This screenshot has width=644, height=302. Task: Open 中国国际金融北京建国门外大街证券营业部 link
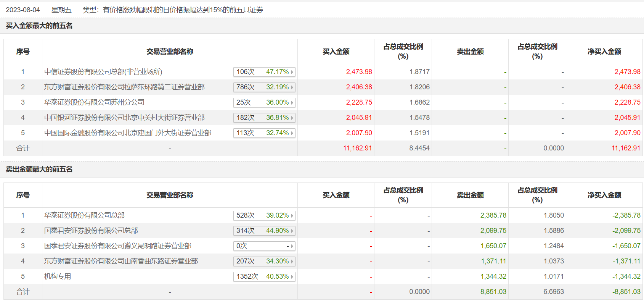pos(128,133)
